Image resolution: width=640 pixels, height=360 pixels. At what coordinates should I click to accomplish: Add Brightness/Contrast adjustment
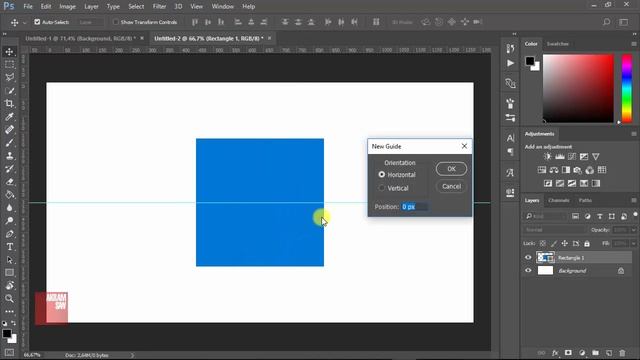(x=547, y=157)
